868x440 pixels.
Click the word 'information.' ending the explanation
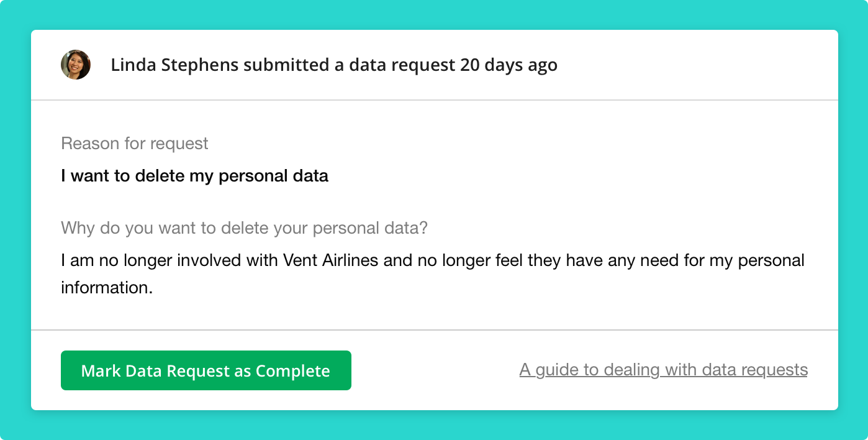[107, 288]
